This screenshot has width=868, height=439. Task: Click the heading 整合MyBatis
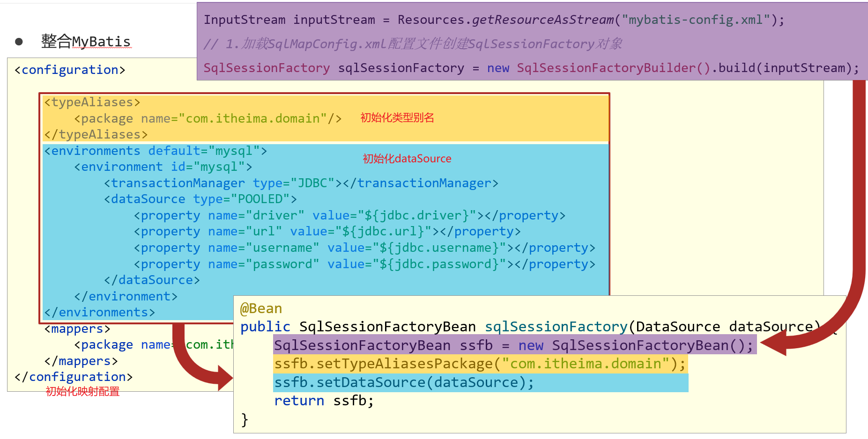(86, 41)
